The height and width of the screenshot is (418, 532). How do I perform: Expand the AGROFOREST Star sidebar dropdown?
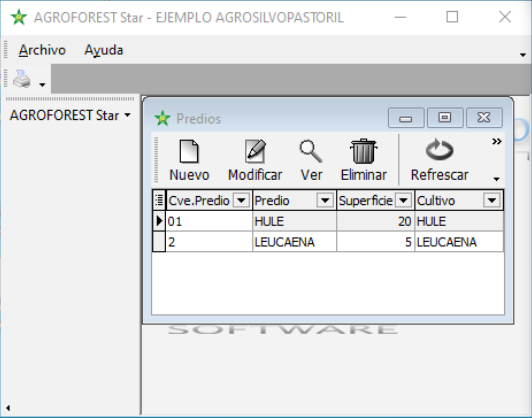(x=127, y=115)
